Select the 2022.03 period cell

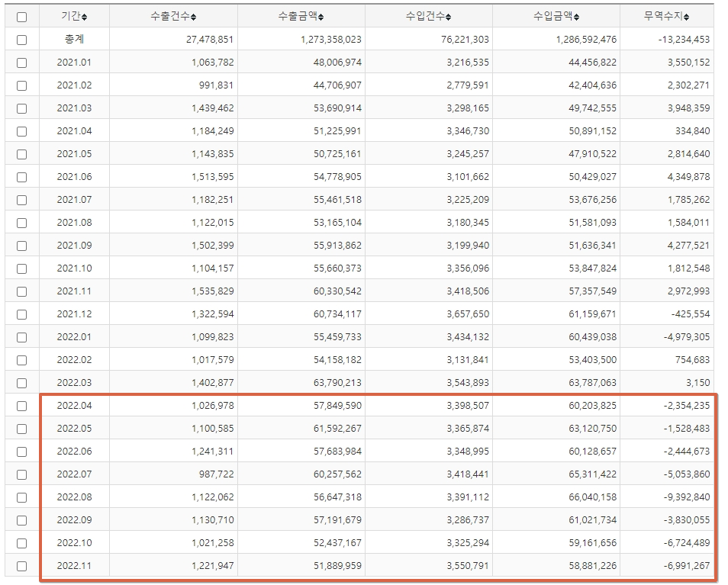pyautogui.click(x=74, y=383)
